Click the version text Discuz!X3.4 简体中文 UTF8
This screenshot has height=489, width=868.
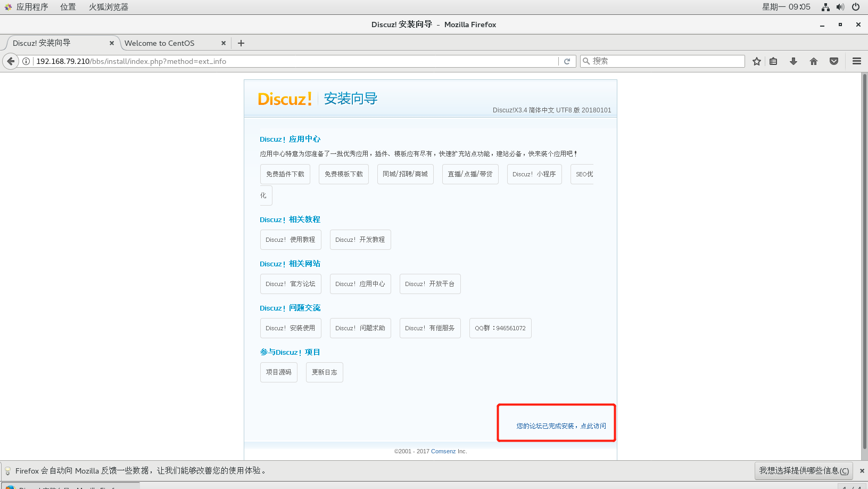pos(552,110)
